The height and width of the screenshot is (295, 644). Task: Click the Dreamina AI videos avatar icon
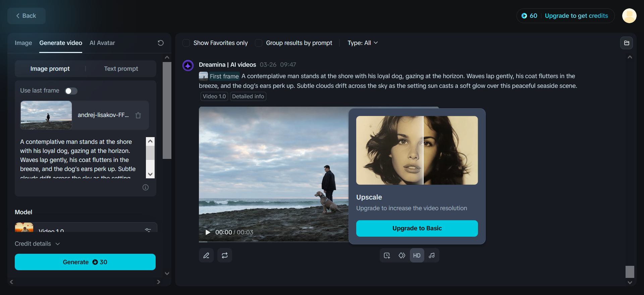click(x=188, y=65)
